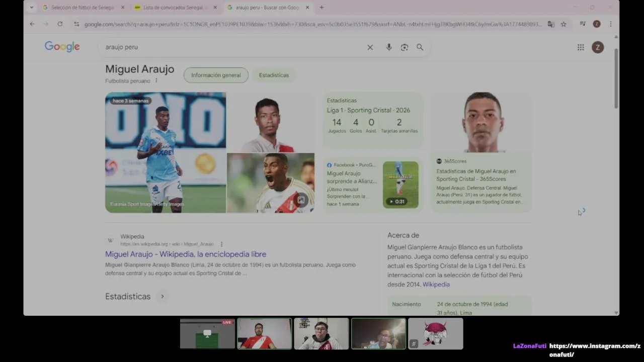
Task: Select the devil avatar participant thumbnail
Action: 436,333
